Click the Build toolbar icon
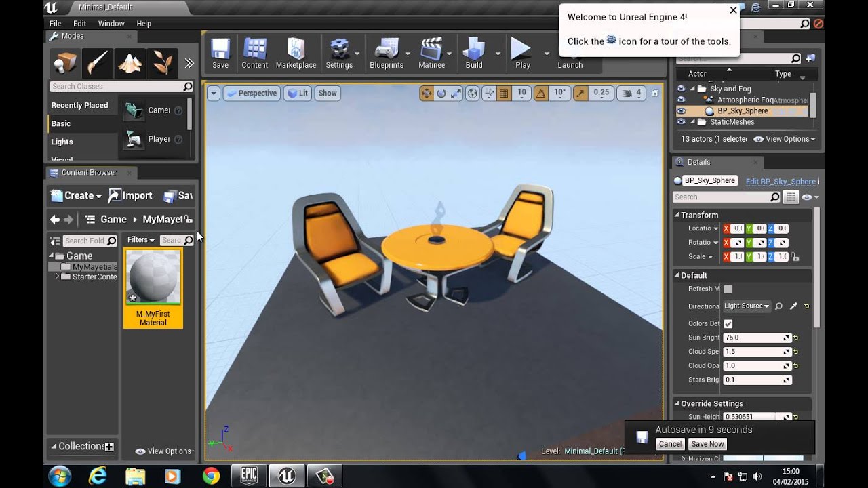Screen dimensions: 868x488 point(474,53)
